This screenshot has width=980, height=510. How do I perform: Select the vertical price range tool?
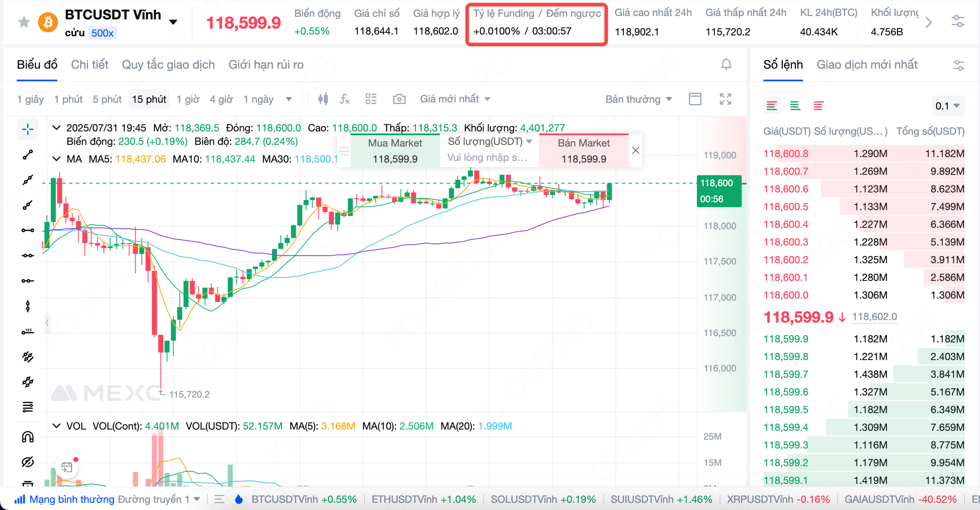tap(28, 306)
